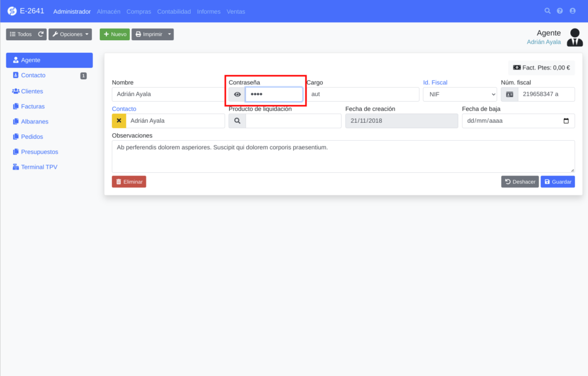588x376 pixels.
Task: Click the calendar icon in Fecha de baja
Action: [x=566, y=121]
